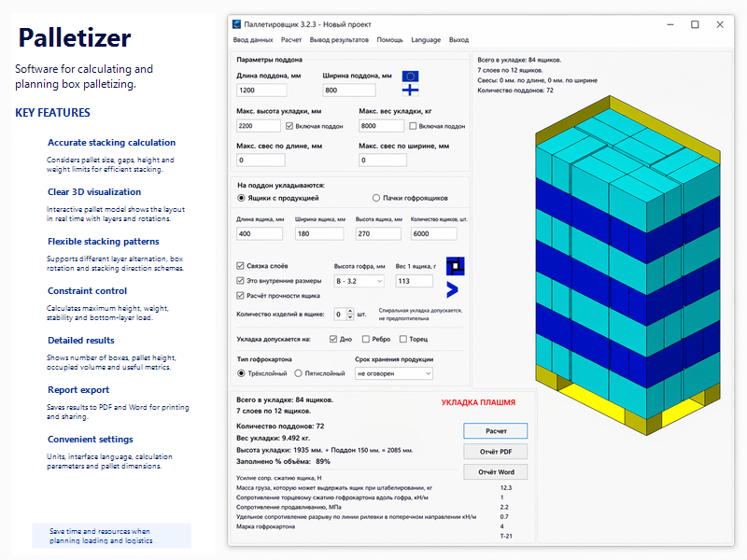Click 'Convenient settings' feature heading
This screenshot has height=560, width=747.
[91, 439]
